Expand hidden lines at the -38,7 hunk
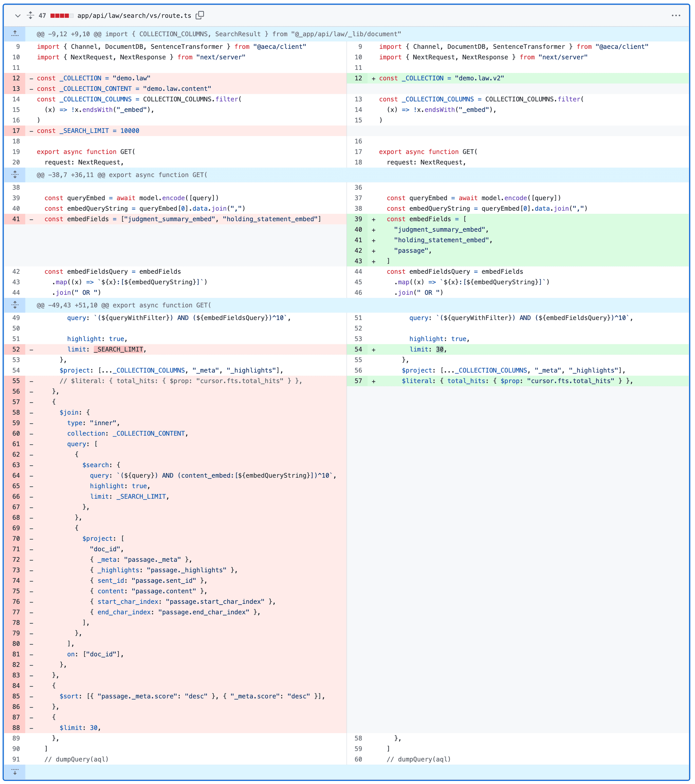This screenshot has height=784, width=695. coord(15,175)
